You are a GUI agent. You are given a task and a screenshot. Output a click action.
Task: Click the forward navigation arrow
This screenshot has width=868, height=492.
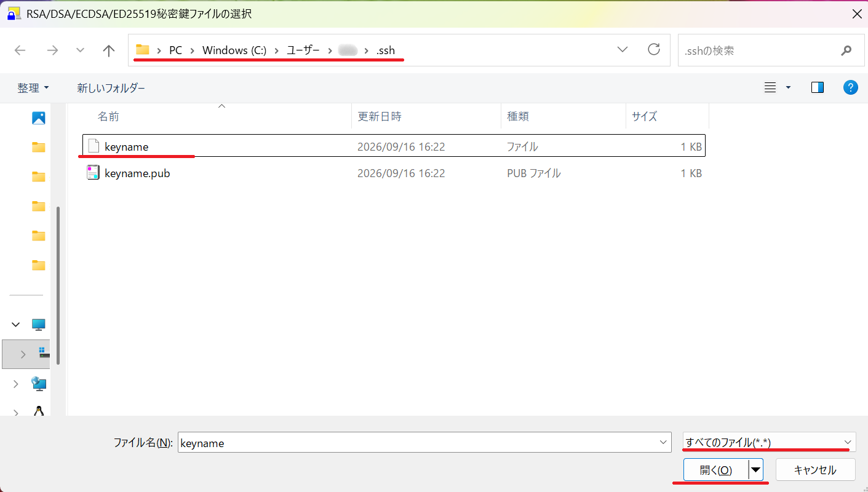52,50
